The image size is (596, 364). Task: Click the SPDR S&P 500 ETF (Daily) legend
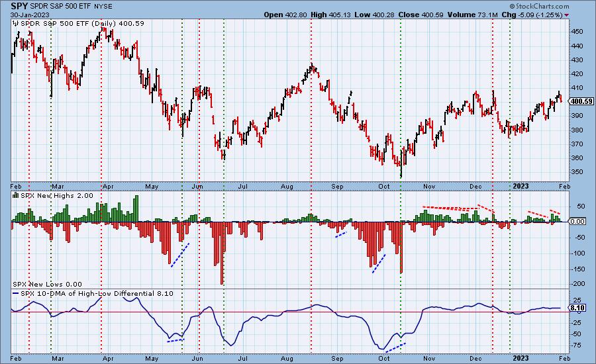click(83, 23)
